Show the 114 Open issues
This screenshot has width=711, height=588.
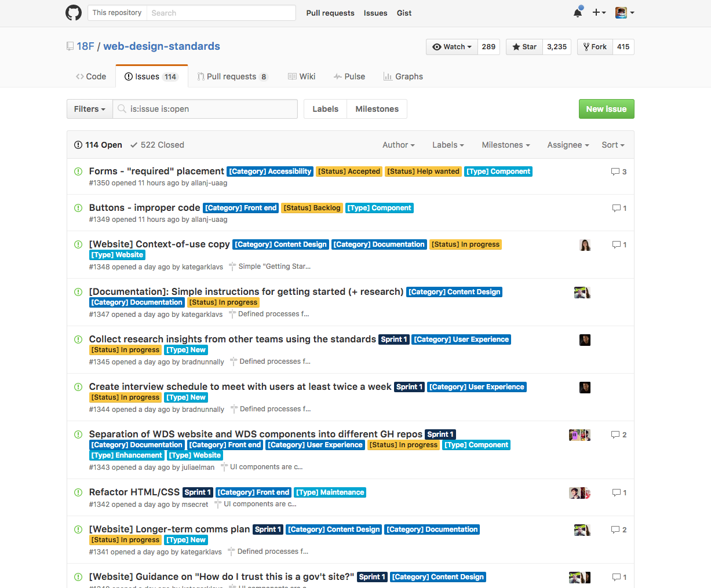click(x=98, y=145)
